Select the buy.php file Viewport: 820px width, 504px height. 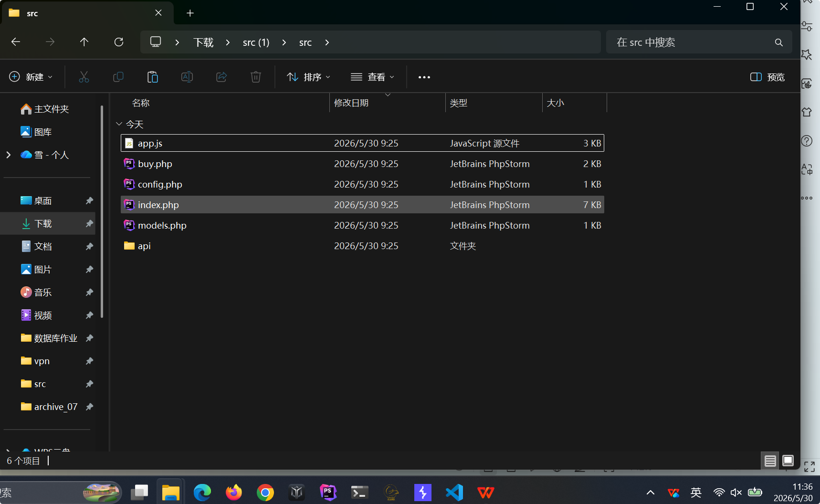362,164
